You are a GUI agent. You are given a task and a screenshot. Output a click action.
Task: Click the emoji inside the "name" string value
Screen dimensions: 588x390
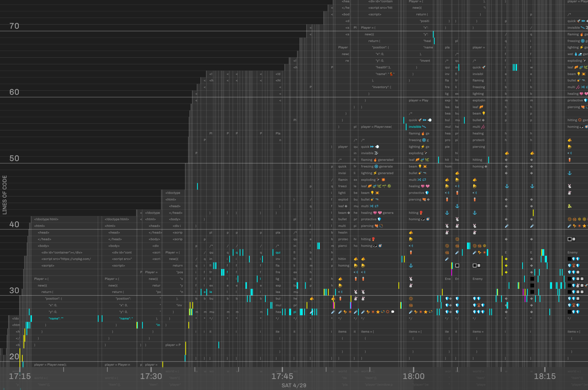391,74
